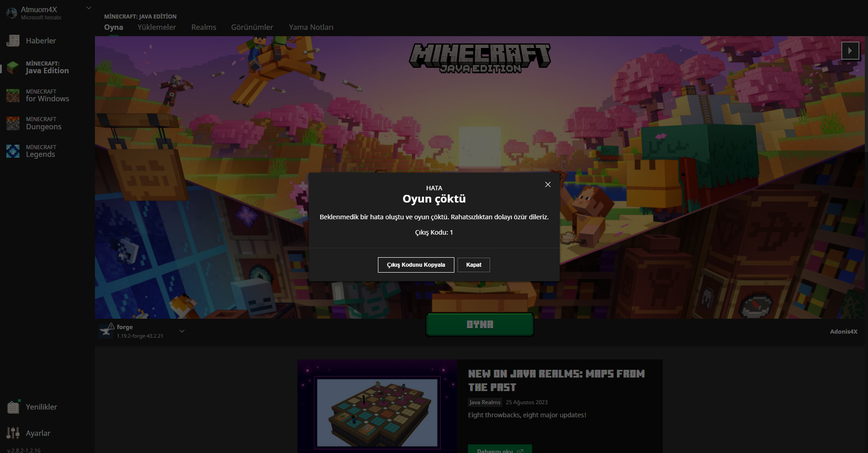Image resolution: width=868 pixels, height=453 pixels.
Task: Open the Minecraft Dungeons icon
Action: (x=13, y=123)
